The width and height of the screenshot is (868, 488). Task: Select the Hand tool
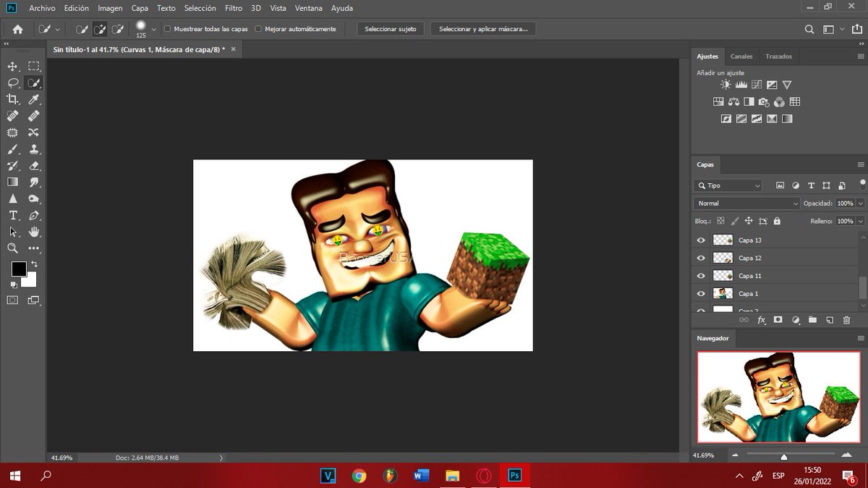click(x=33, y=232)
